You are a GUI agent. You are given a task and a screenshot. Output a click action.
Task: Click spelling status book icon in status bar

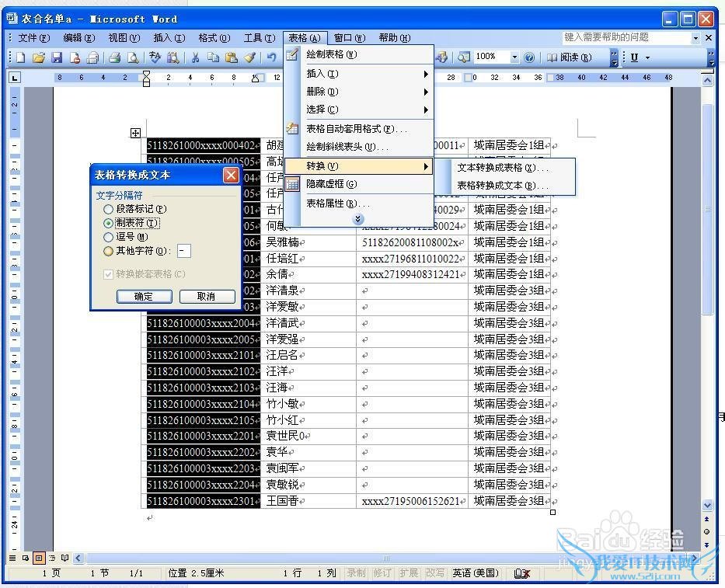(x=522, y=573)
